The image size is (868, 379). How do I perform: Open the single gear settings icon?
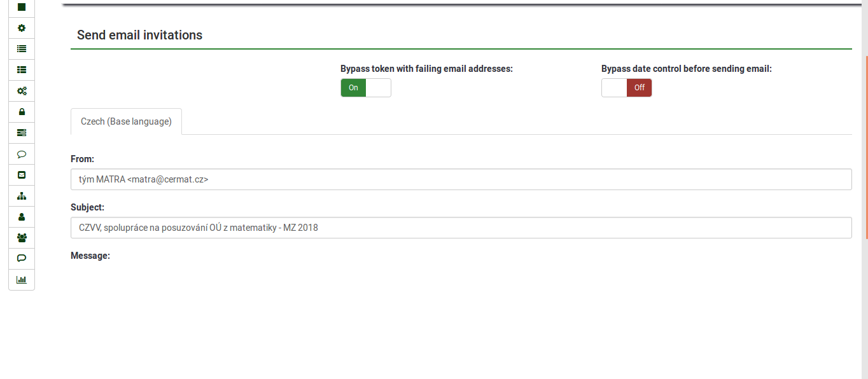coord(22,28)
